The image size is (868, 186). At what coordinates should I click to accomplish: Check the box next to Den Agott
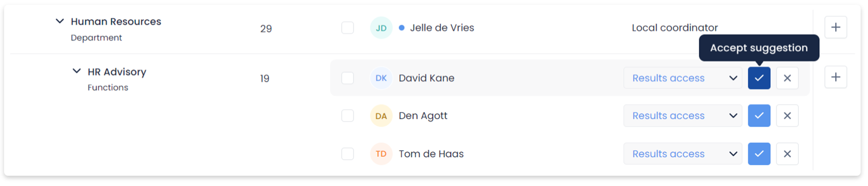click(347, 116)
